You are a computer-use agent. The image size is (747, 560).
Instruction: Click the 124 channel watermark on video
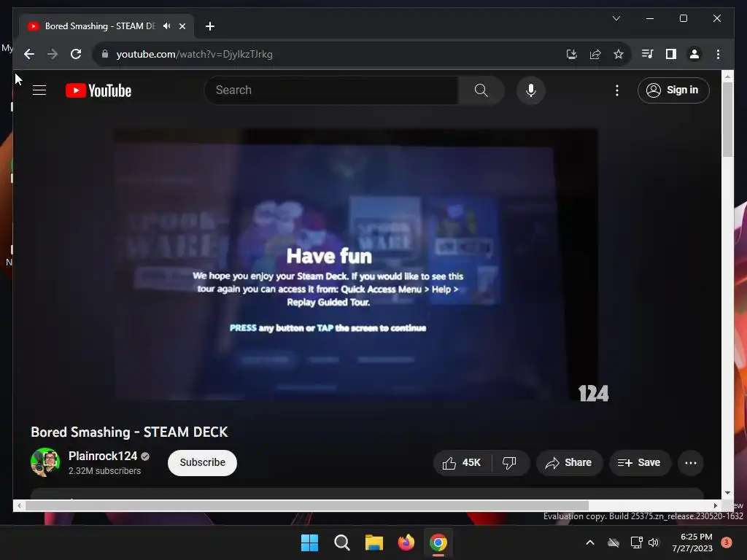pyautogui.click(x=593, y=393)
